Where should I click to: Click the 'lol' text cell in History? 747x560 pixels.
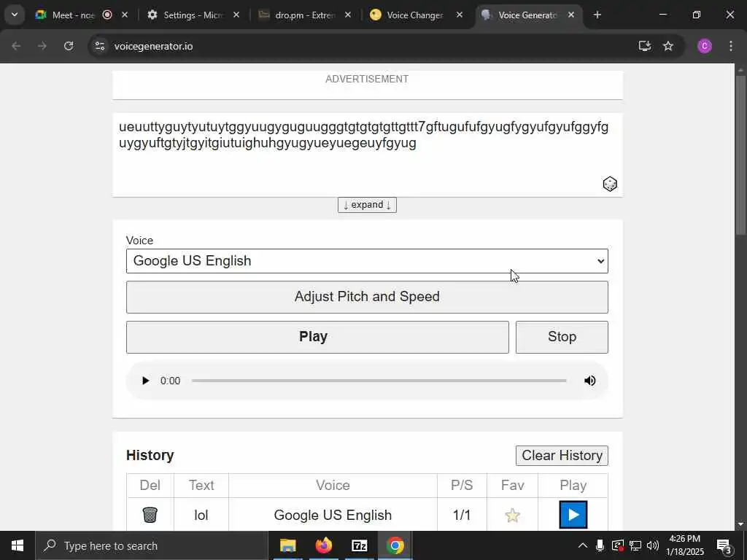point(201,516)
